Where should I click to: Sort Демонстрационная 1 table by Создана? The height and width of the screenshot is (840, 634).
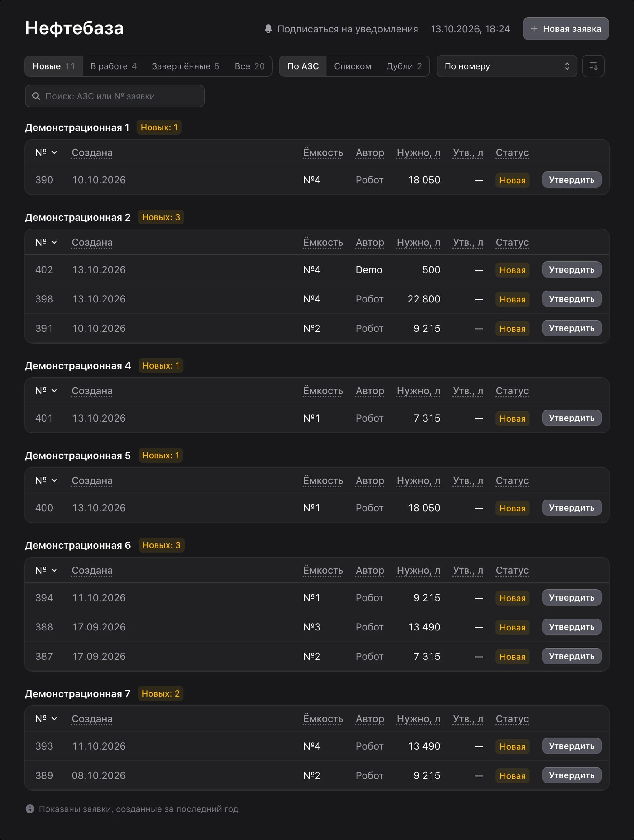(x=92, y=153)
